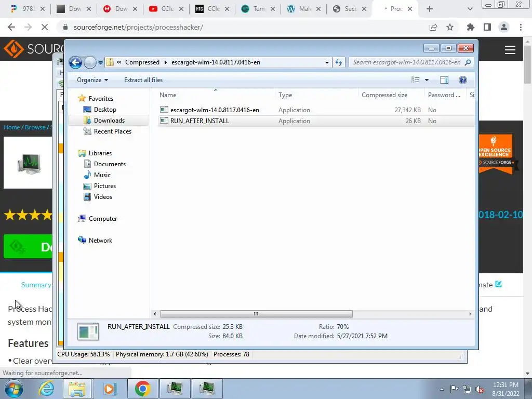
Task: Open Documents library
Action: pyautogui.click(x=110, y=164)
